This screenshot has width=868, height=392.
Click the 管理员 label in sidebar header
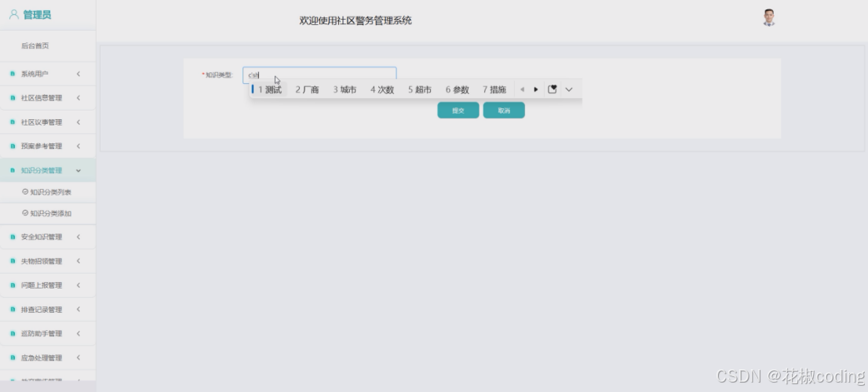[x=37, y=14]
